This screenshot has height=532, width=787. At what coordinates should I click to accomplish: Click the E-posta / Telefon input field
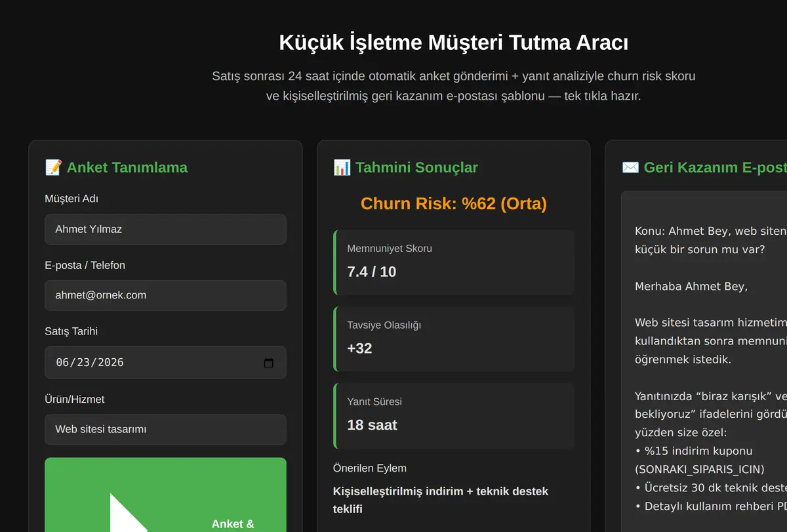tap(165, 295)
